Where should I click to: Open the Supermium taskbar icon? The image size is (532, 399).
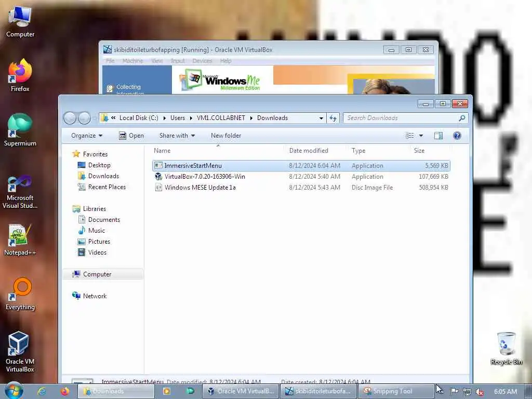click(x=190, y=391)
